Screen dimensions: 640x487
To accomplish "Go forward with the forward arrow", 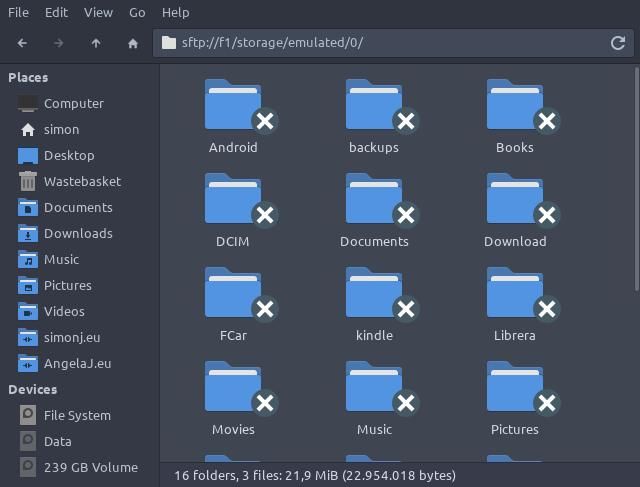I will (x=59, y=43).
